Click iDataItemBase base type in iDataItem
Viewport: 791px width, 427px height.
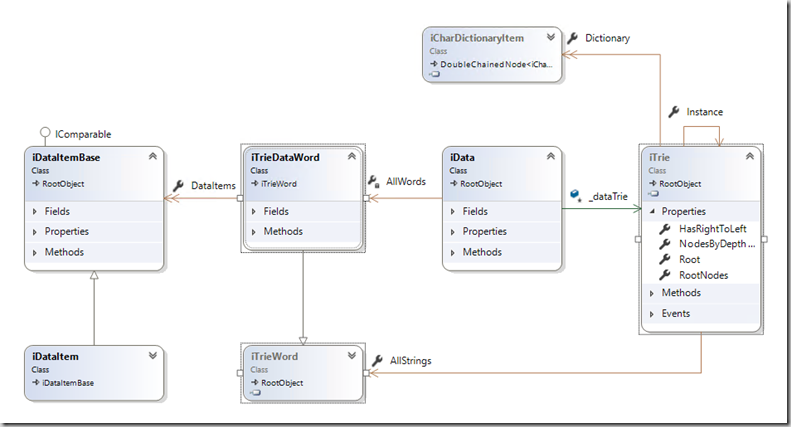click(68, 383)
